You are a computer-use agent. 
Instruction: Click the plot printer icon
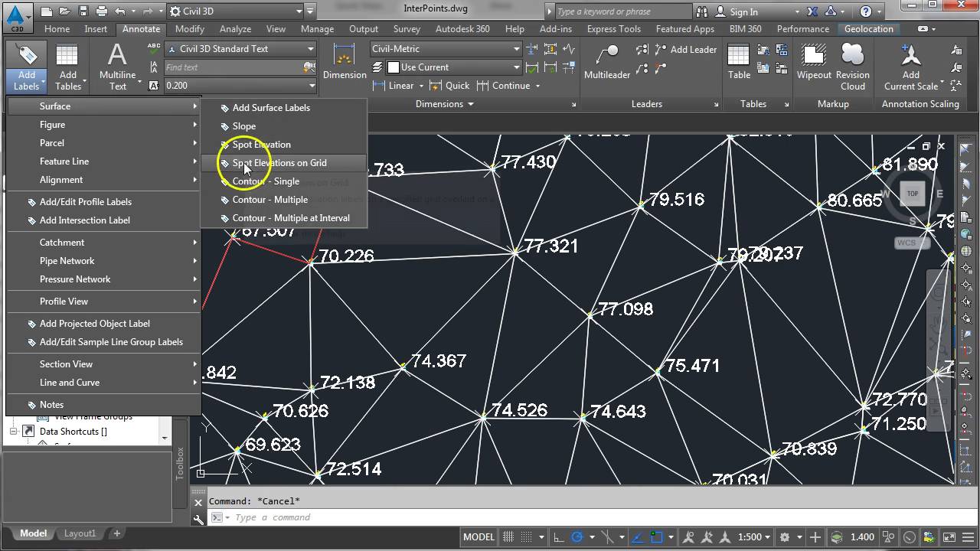[x=102, y=11]
